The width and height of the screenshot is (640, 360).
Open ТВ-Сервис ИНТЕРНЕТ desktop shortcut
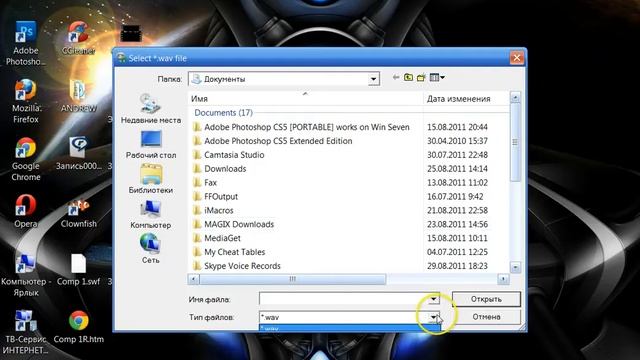coord(25,332)
